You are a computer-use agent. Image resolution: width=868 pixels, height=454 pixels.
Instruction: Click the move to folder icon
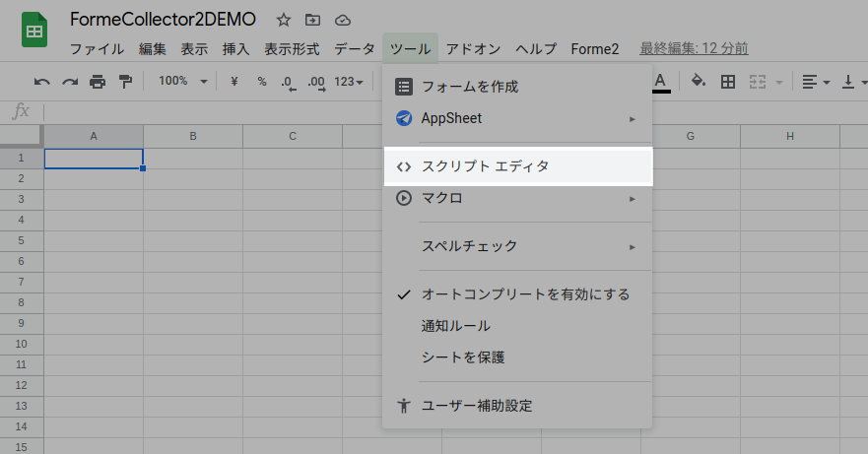click(312, 20)
